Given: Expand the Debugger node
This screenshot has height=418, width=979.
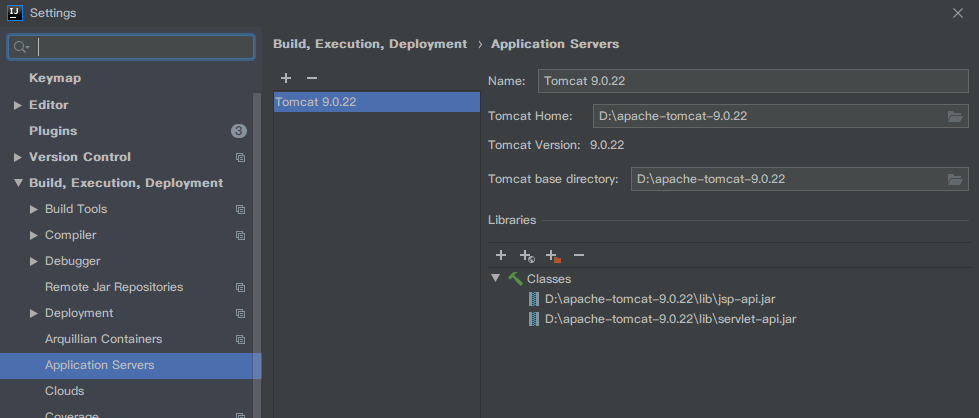Looking at the screenshot, I should coord(34,261).
